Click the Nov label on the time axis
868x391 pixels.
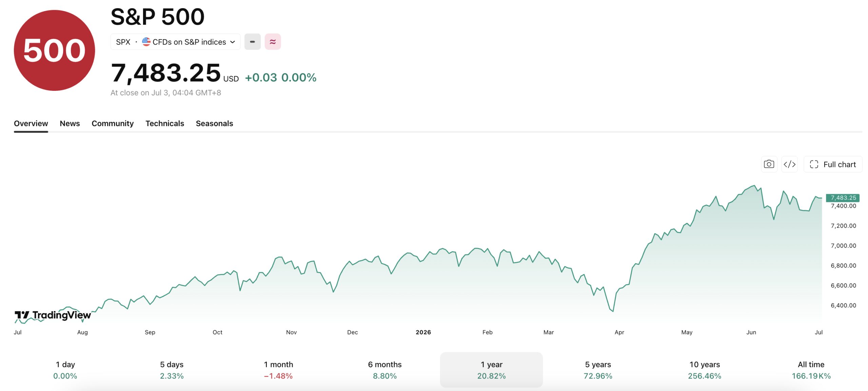point(291,332)
